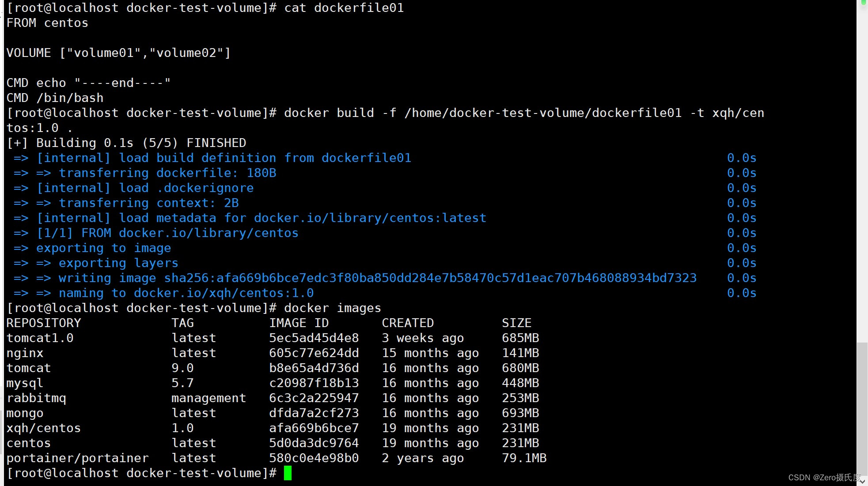
Task: Click repository name 'portainer/portainer'
Action: 77,458
